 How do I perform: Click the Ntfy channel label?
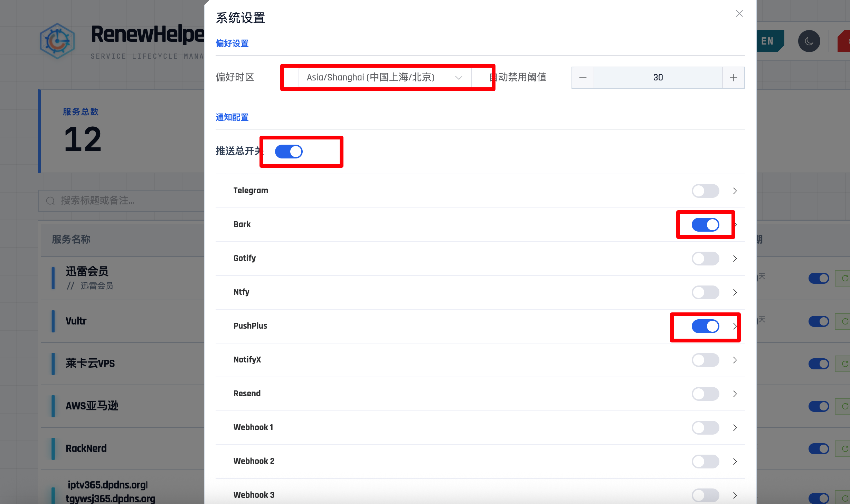point(241,292)
